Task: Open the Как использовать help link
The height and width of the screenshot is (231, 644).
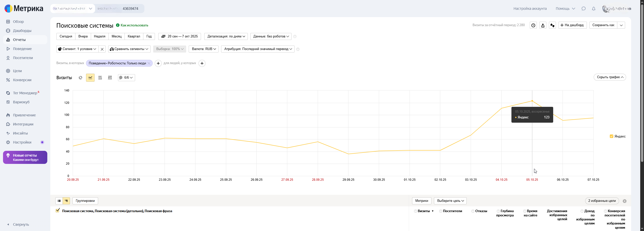Action: pos(134,25)
